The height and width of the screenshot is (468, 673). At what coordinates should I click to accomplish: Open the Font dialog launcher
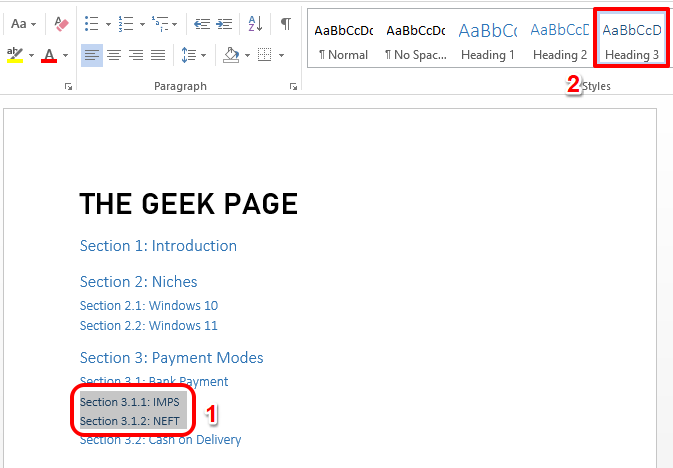tap(68, 87)
